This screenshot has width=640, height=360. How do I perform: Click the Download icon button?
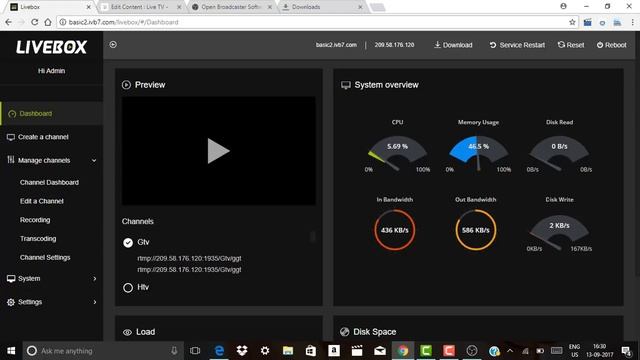pos(453,45)
